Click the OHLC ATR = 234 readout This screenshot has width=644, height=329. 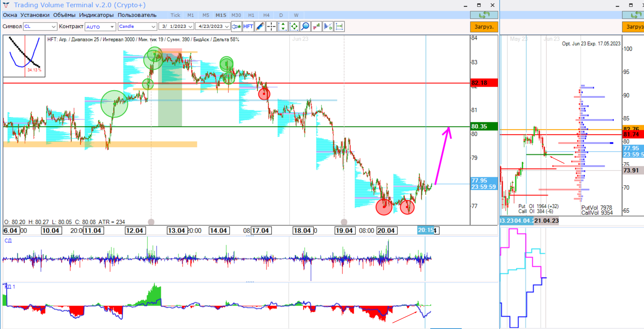point(64,222)
